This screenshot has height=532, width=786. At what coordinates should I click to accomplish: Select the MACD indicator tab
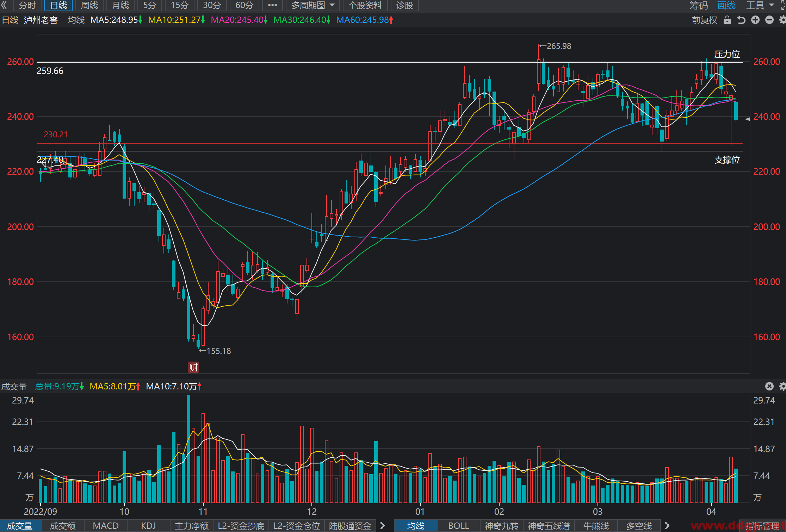[x=105, y=526]
